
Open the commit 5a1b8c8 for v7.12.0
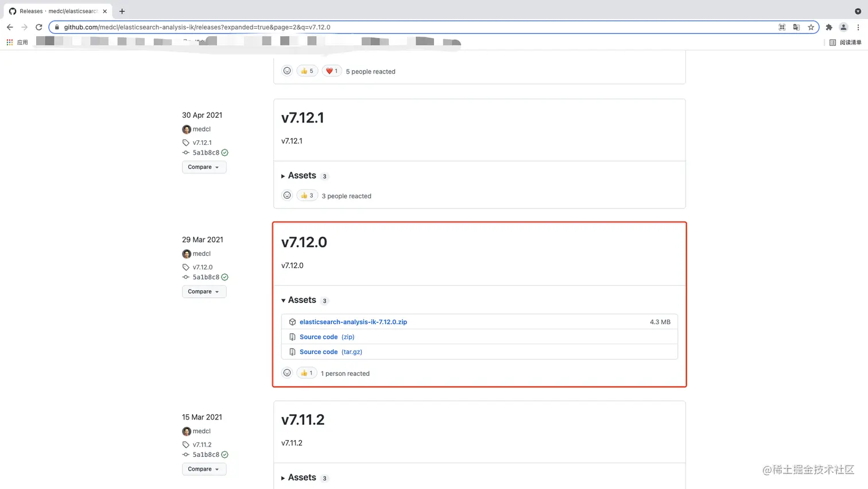(x=206, y=277)
